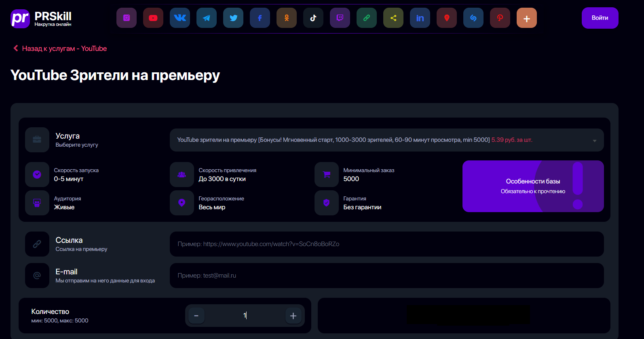Screen dimensions: 644x339
Task: Click the До 3000 в сутки value
Action: click(x=222, y=179)
